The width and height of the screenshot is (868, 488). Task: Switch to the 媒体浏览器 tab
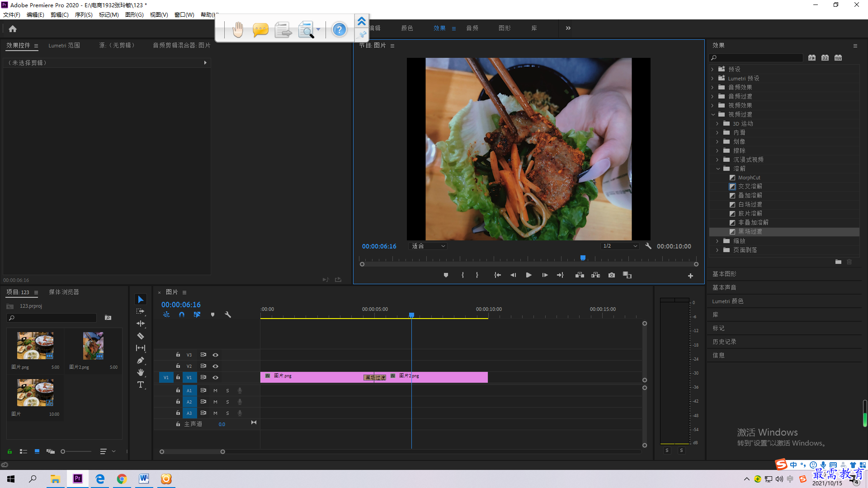click(64, 292)
